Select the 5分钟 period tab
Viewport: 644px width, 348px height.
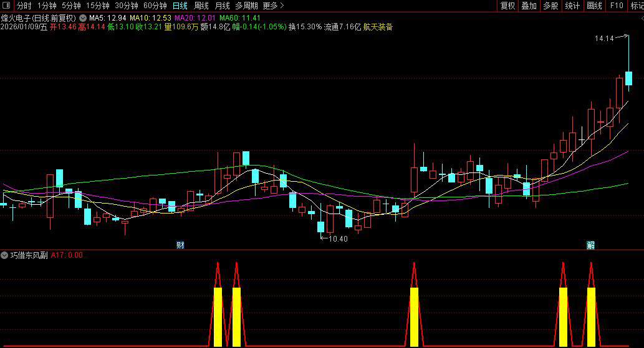tap(71, 6)
